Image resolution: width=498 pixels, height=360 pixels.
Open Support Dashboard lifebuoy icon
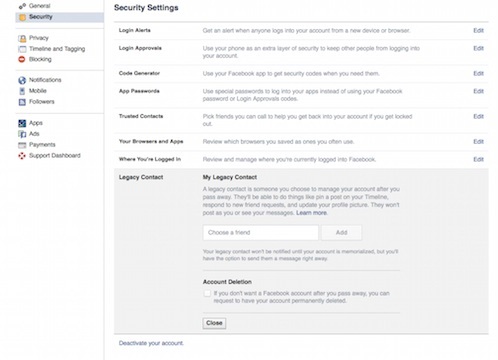click(x=22, y=156)
